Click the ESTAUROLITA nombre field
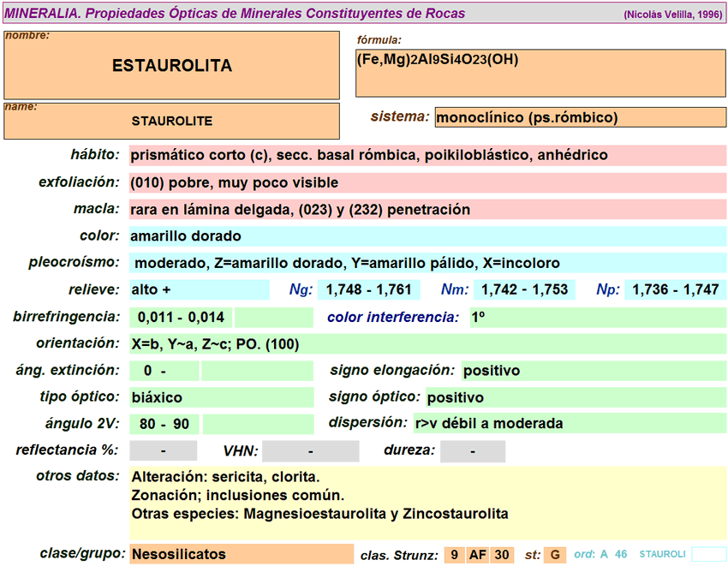 (171, 65)
